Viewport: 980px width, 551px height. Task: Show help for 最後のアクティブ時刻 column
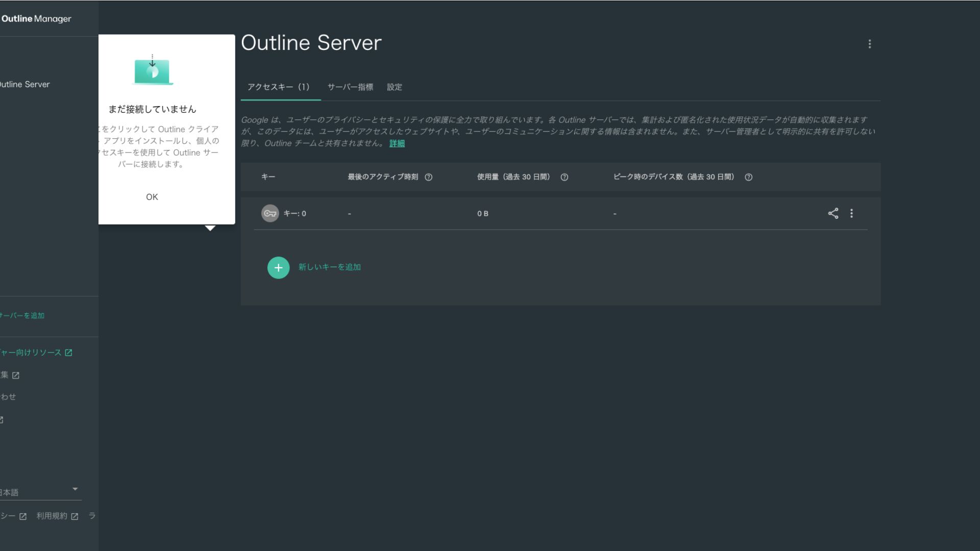pyautogui.click(x=429, y=177)
